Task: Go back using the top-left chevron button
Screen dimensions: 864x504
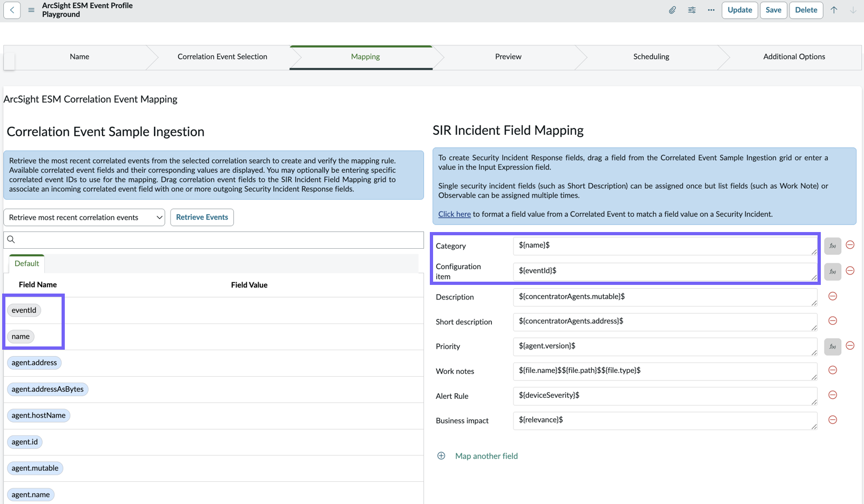Action: point(12,10)
